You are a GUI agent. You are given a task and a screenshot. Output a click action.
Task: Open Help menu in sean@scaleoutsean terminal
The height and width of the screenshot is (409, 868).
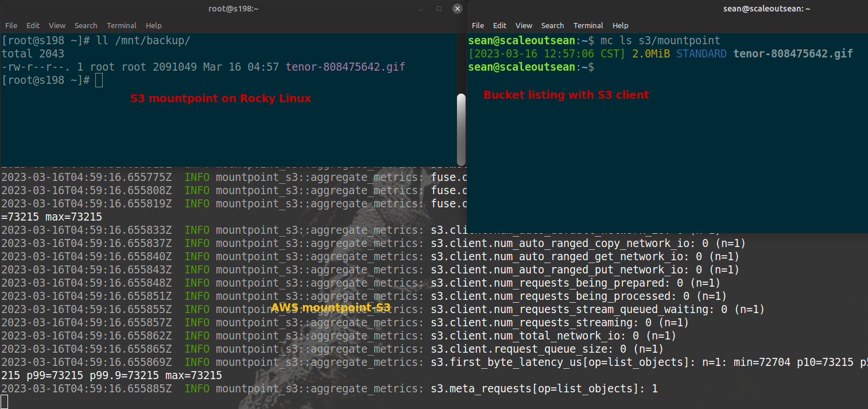point(620,25)
